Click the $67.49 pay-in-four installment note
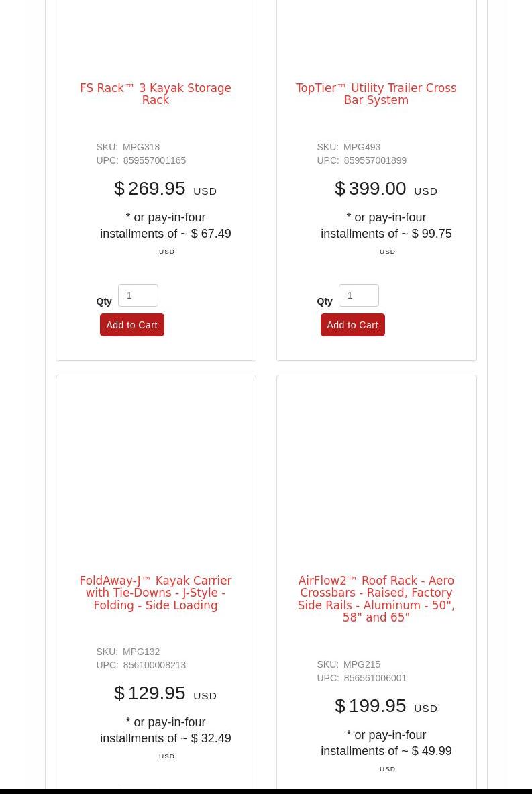 [x=166, y=233]
